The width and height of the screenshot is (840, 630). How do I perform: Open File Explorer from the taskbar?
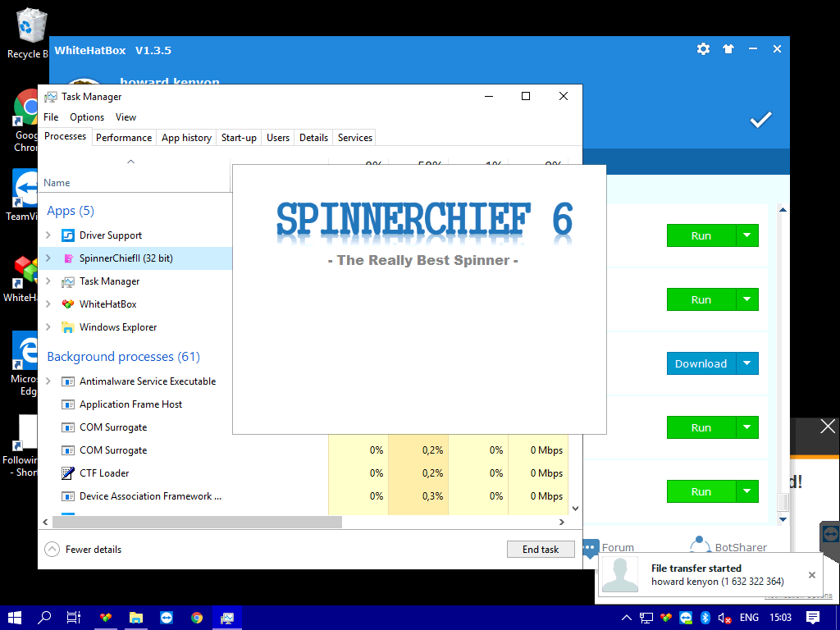click(x=136, y=618)
